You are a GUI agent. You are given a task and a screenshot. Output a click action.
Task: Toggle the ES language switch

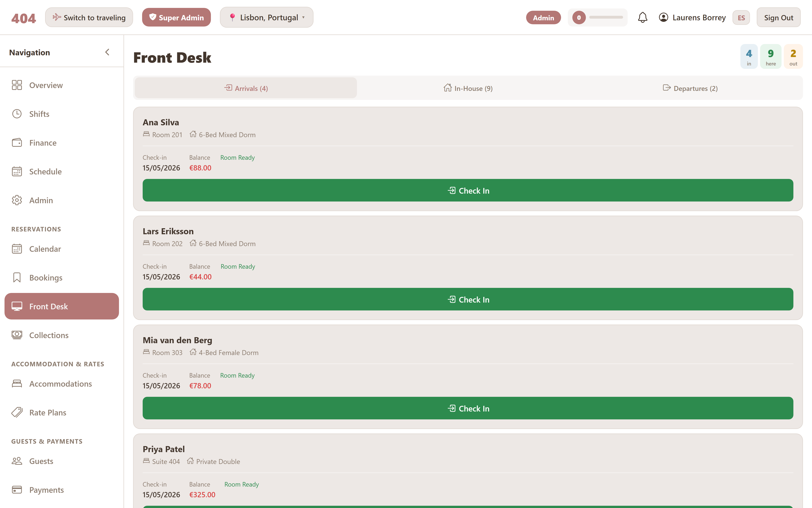(x=741, y=17)
